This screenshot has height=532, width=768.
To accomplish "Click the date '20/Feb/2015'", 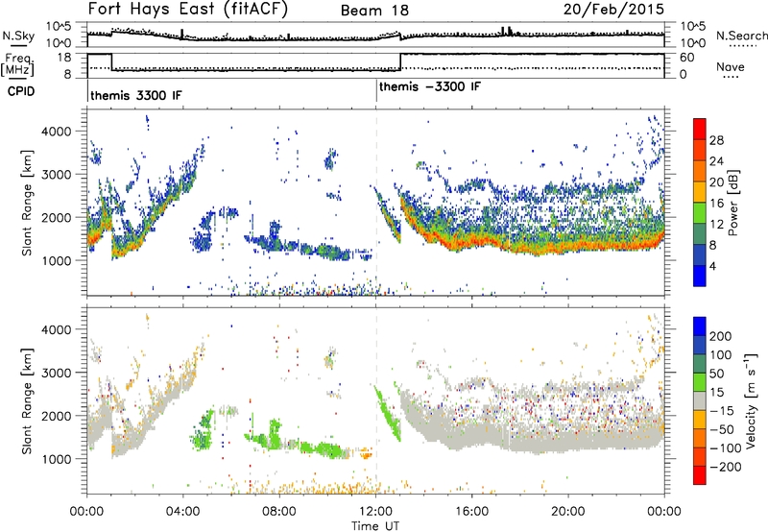I will coord(613,10).
